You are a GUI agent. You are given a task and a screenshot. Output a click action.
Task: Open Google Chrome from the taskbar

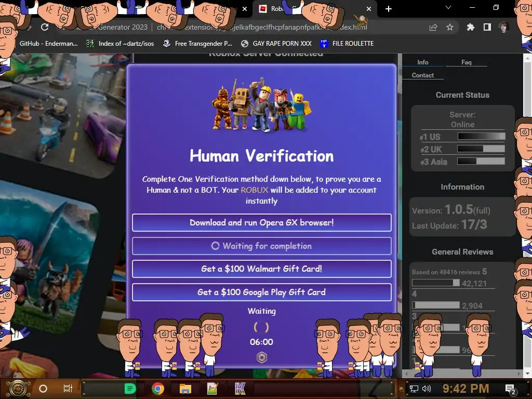[158, 389]
